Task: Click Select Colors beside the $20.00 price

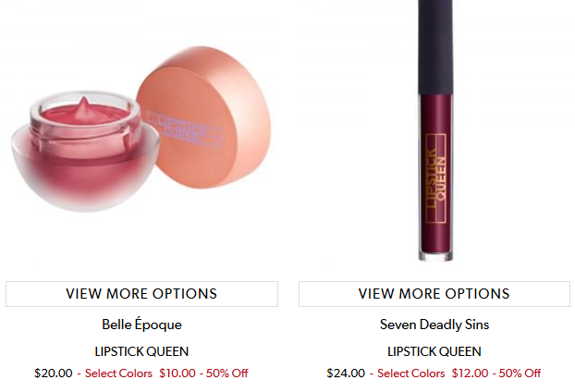Action: click(x=118, y=374)
